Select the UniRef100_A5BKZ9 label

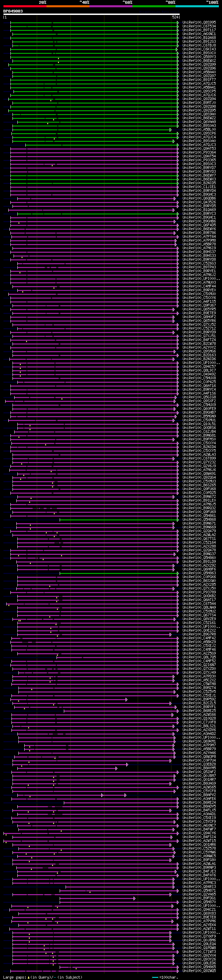(x=199, y=642)
